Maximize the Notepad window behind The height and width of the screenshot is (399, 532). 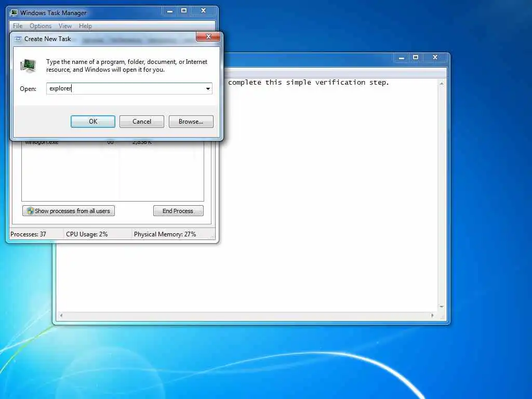pyautogui.click(x=416, y=58)
